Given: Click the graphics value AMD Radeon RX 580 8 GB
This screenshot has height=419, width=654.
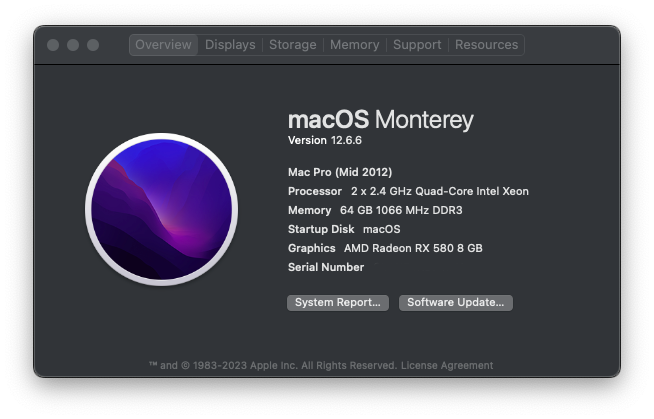Looking at the screenshot, I should 413,248.
